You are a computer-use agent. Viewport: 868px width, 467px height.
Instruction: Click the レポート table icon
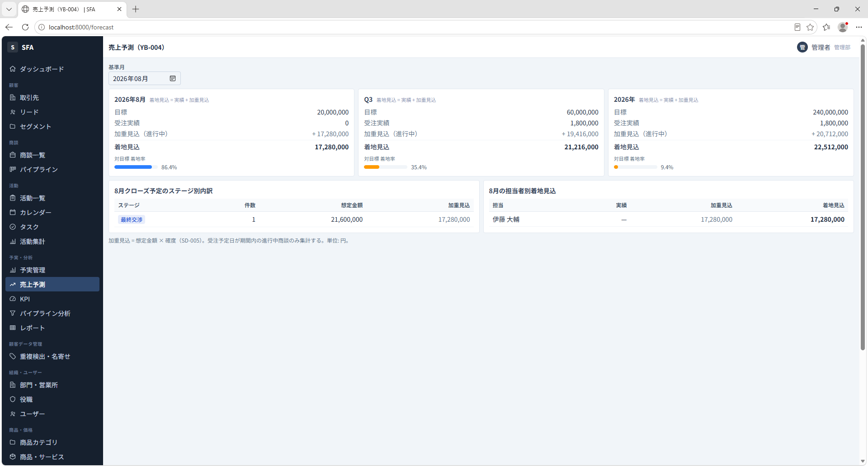click(x=13, y=328)
